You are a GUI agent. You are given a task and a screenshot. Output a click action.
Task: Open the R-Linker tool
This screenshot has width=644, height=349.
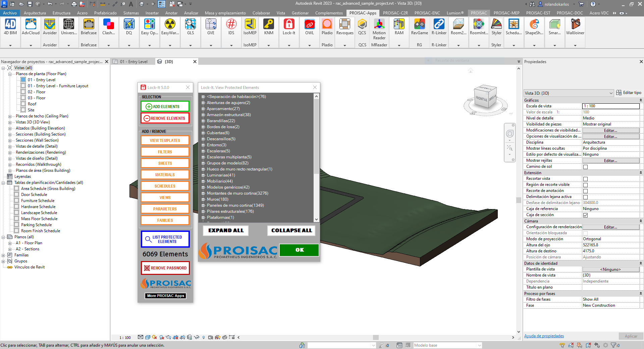(x=439, y=27)
